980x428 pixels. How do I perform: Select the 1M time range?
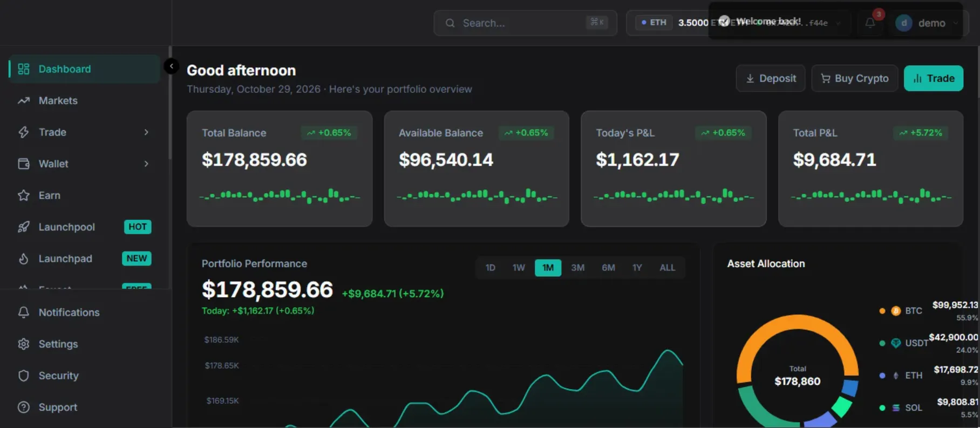[x=548, y=268]
